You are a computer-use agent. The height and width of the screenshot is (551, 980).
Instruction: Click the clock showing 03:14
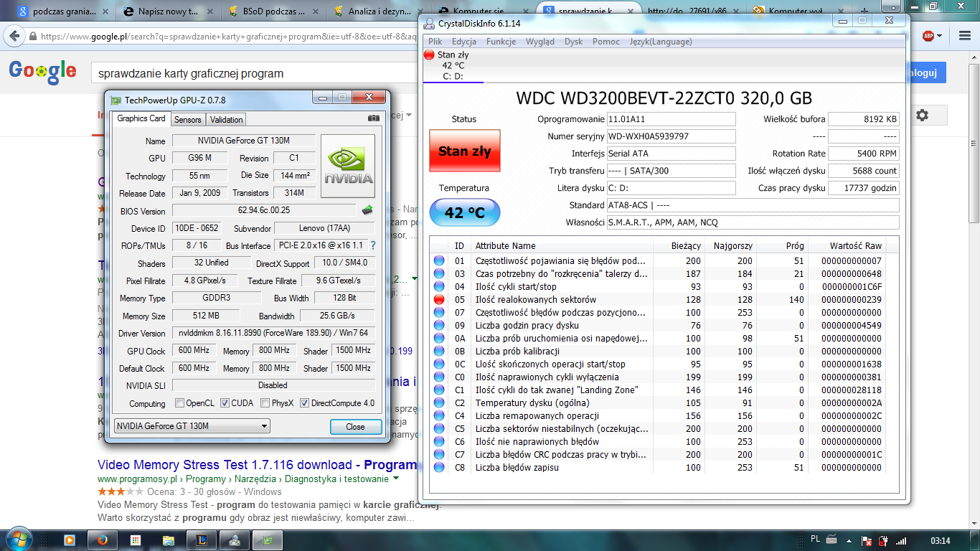click(x=941, y=540)
